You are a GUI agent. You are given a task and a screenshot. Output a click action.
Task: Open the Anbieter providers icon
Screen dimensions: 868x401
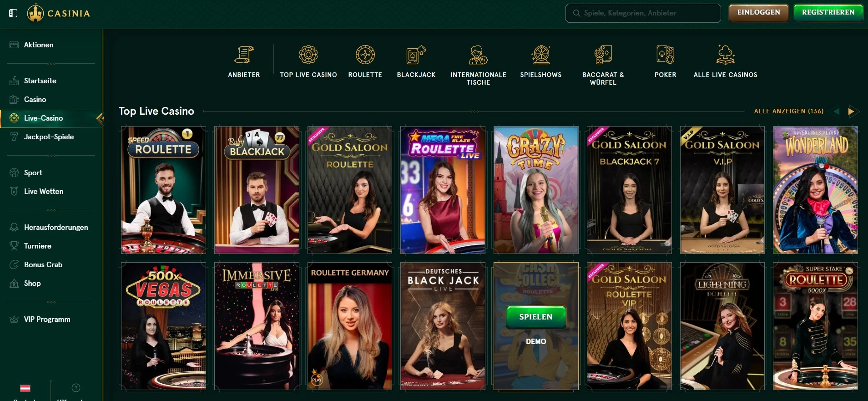coord(244,55)
